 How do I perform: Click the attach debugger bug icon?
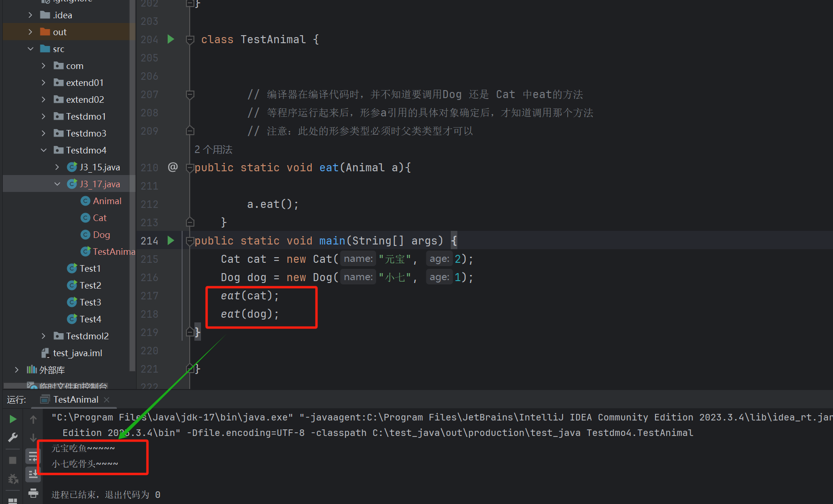(x=13, y=479)
